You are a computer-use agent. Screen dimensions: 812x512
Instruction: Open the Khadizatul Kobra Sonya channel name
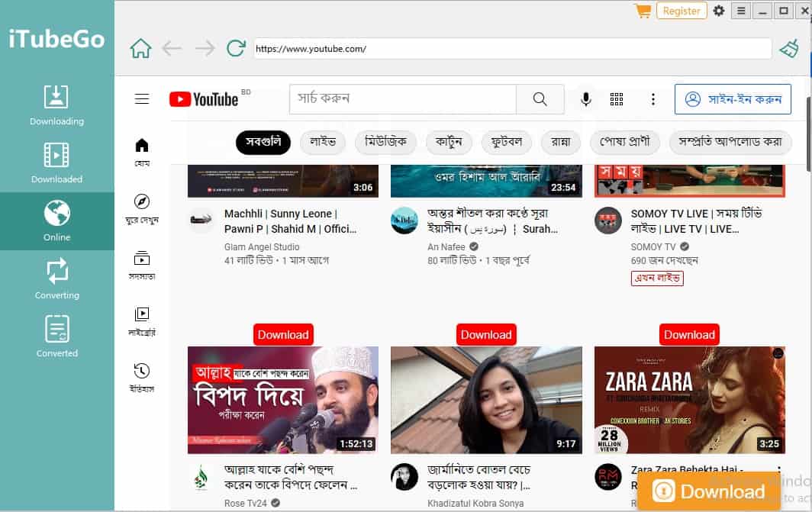click(475, 503)
